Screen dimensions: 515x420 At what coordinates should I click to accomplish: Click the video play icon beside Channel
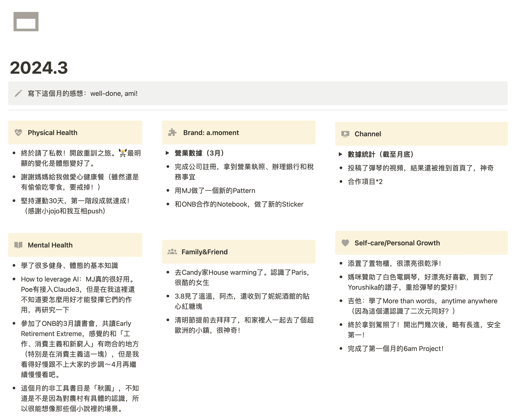pyautogui.click(x=345, y=134)
